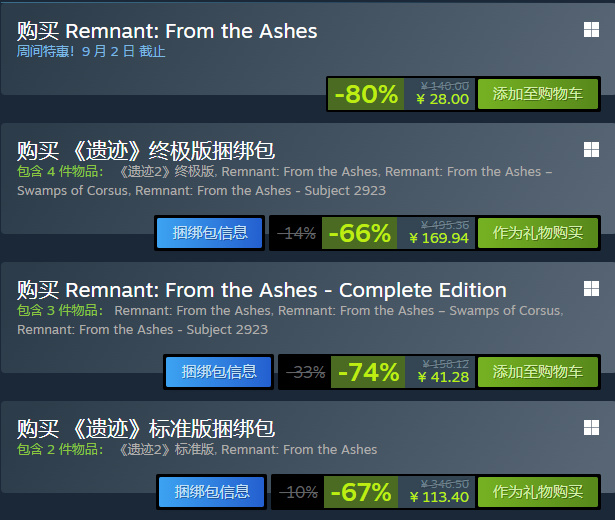615x520 pixels.
Task: Click Windows icon on Complete Edition bundle
Action: tap(590, 289)
